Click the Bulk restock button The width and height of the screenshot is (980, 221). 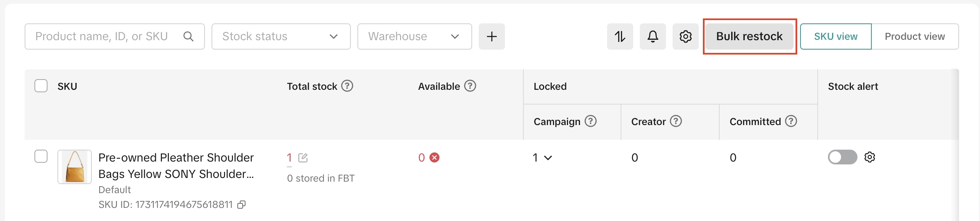(749, 36)
